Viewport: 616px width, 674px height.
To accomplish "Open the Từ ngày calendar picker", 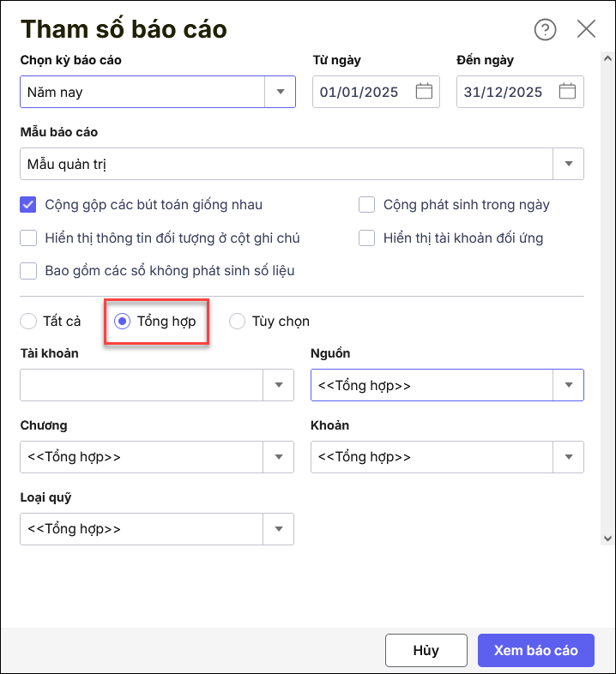I will (424, 92).
